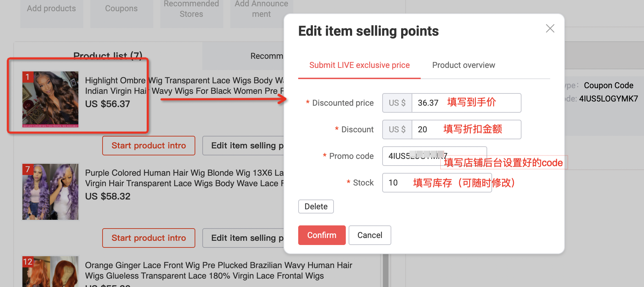This screenshot has width=644, height=287.
Task: Switch to Product overview tab
Action: pyautogui.click(x=463, y=65)
